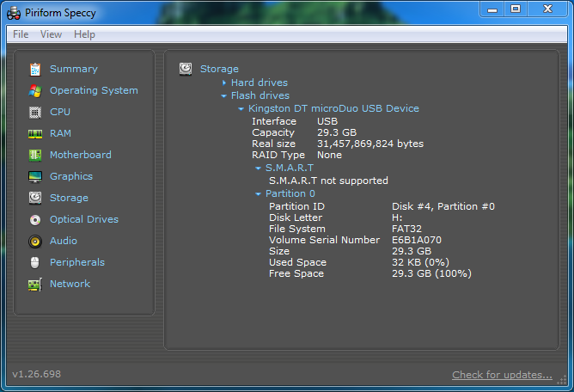Viewport: 574px width, 392px height.
Task: Click the Peripherals mouse icon
Action: pyautogui.click(x=35, y=262)
